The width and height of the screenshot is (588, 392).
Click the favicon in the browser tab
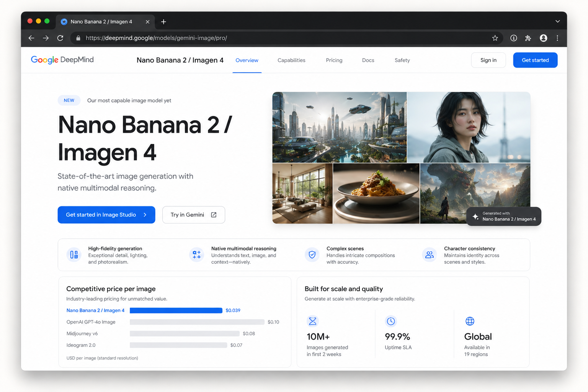pos(64,22)
